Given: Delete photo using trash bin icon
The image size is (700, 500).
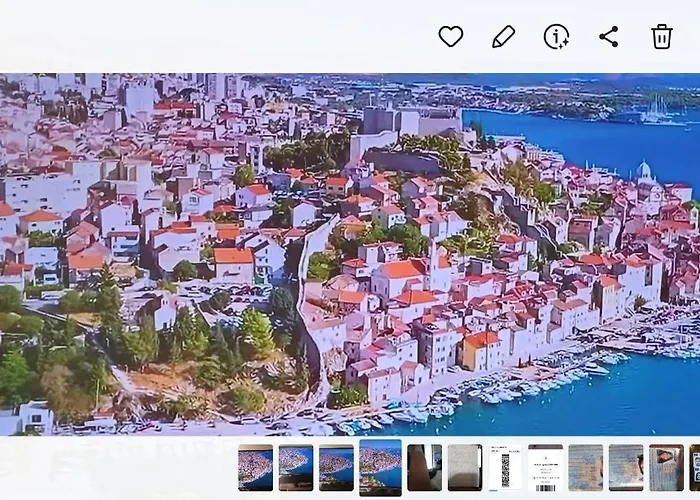Looking at the screenshot, I should pyautogui.click(x=662, y=37).
